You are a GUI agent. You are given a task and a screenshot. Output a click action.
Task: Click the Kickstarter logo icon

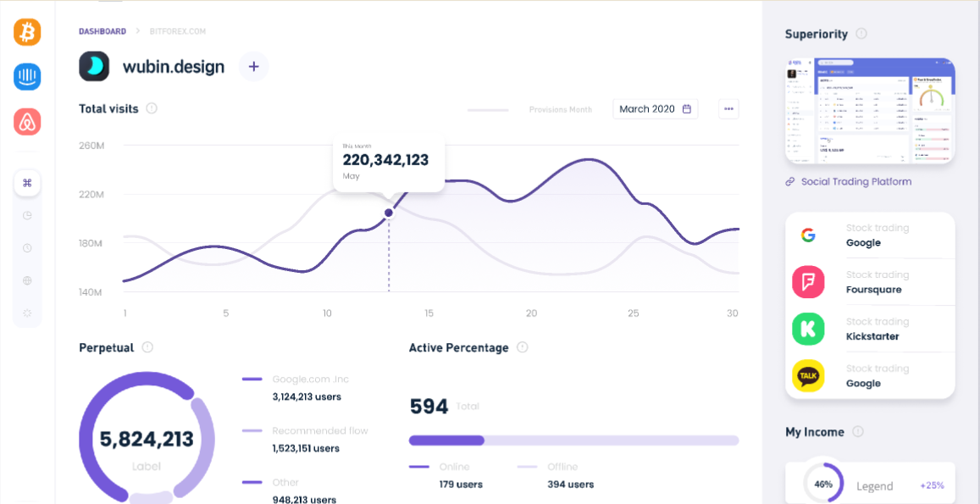point(808,329)
